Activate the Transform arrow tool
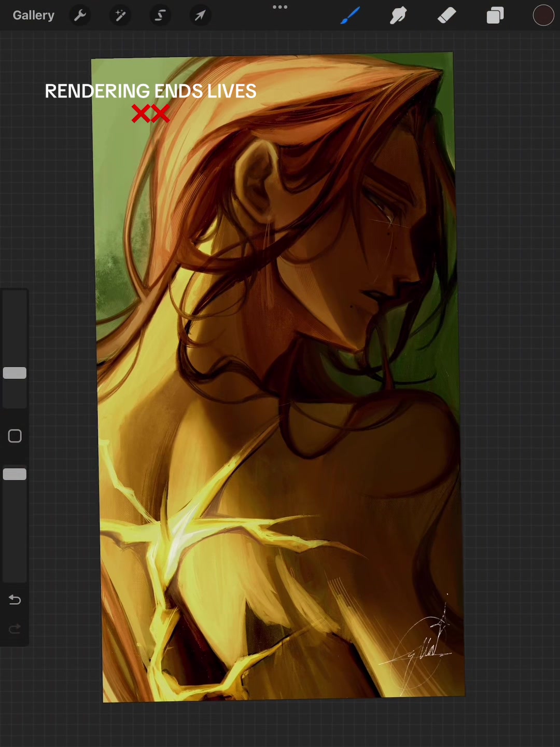 (200, 16)
